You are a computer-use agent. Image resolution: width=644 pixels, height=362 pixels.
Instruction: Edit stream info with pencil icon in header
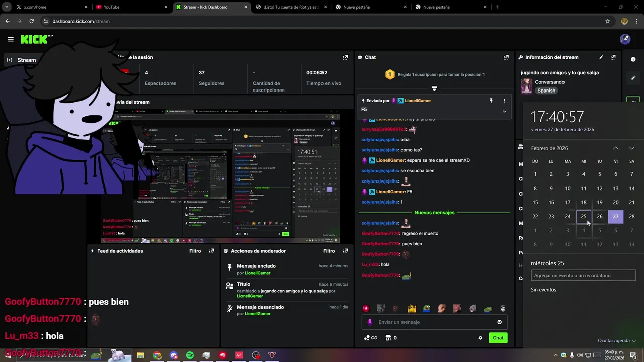pyautogui.click(x=601, y=57)
